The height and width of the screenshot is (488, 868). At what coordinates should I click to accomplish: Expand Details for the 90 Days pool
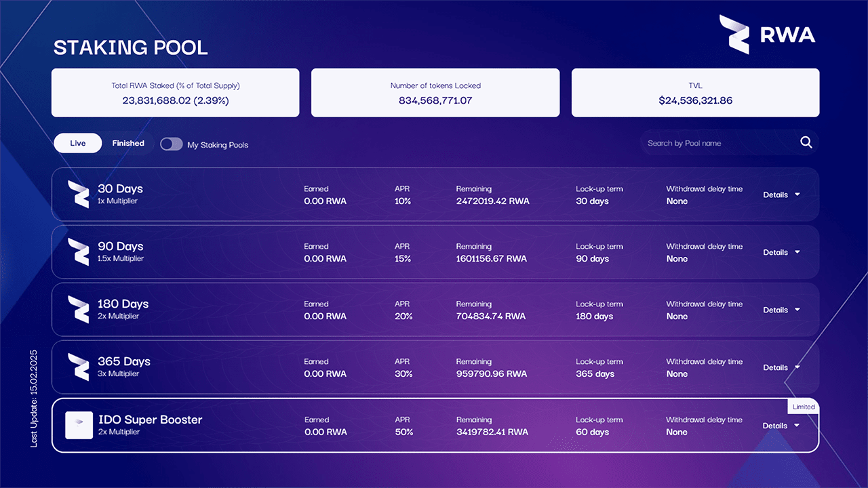click(782, 252)
